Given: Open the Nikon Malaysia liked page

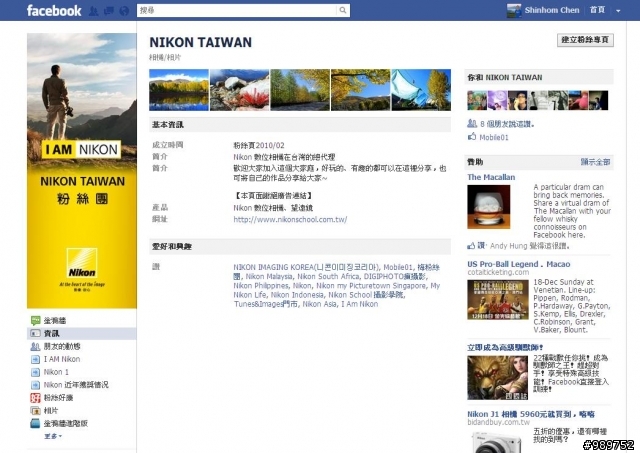Looking at the screenshot, I should tap(269, 276).
